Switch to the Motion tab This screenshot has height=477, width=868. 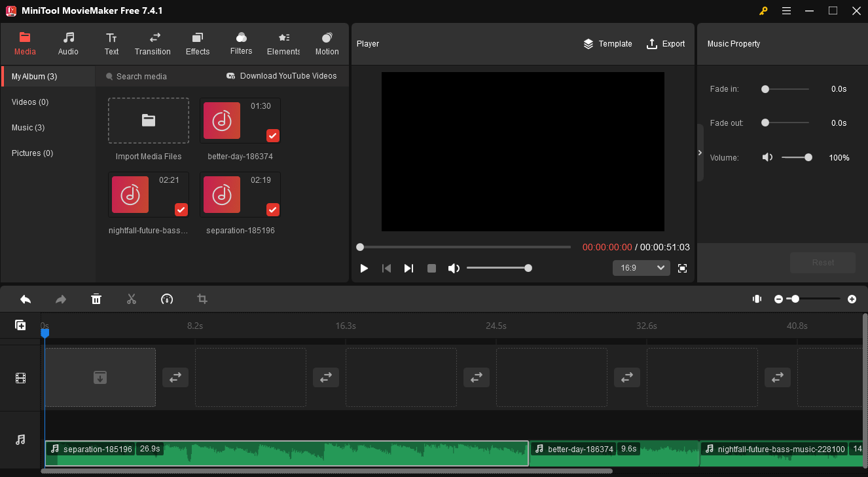(x=327, y=43)
